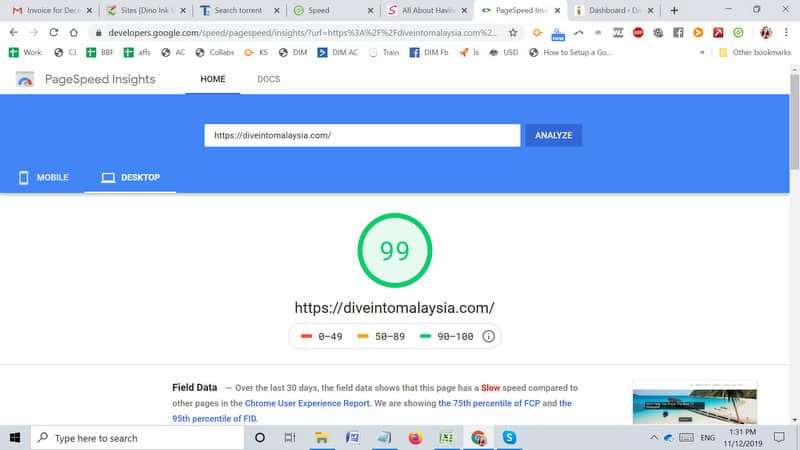
Task: Open the Chrome User Experience Report link
Action: click(x=308, y=403)
